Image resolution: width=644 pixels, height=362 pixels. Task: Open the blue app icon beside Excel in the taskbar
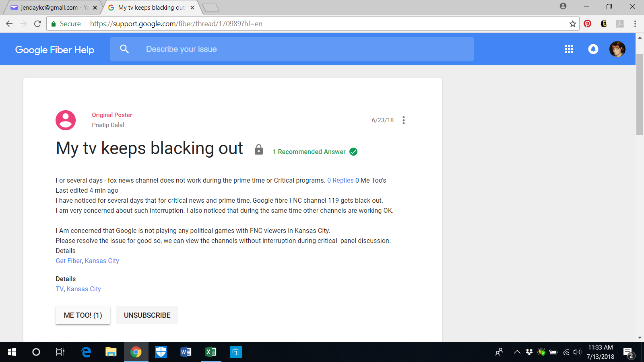tap(236, 352)
